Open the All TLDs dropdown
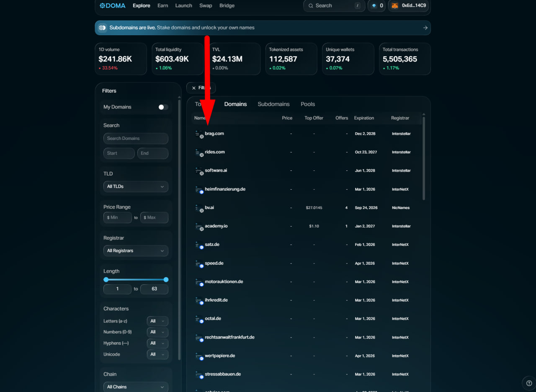This screenshot has width=536, height=392. coord(136,186)
